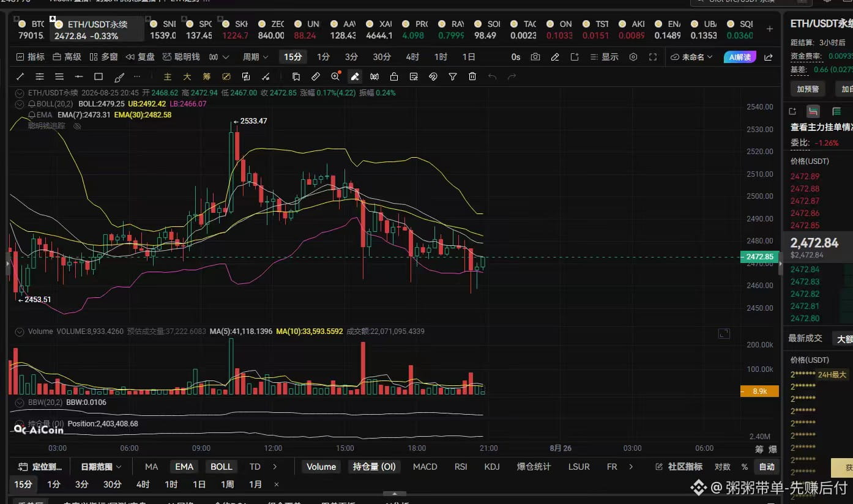Switch to 1分 in the top toolbar

[324, 57]
